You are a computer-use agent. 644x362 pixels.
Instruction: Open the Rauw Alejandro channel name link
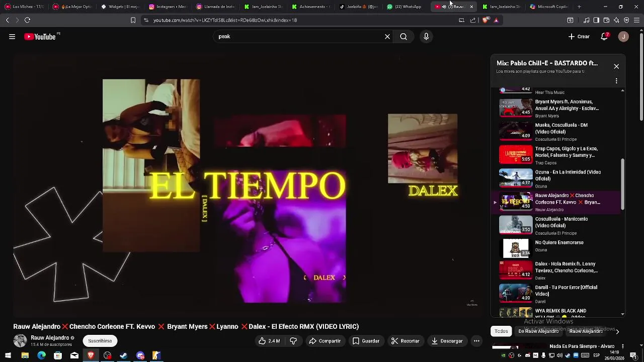pos(50,338)
